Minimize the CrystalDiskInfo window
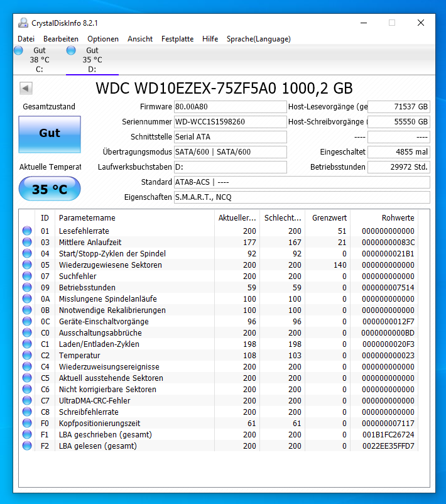The image size is (446, 504). point(364,23)
